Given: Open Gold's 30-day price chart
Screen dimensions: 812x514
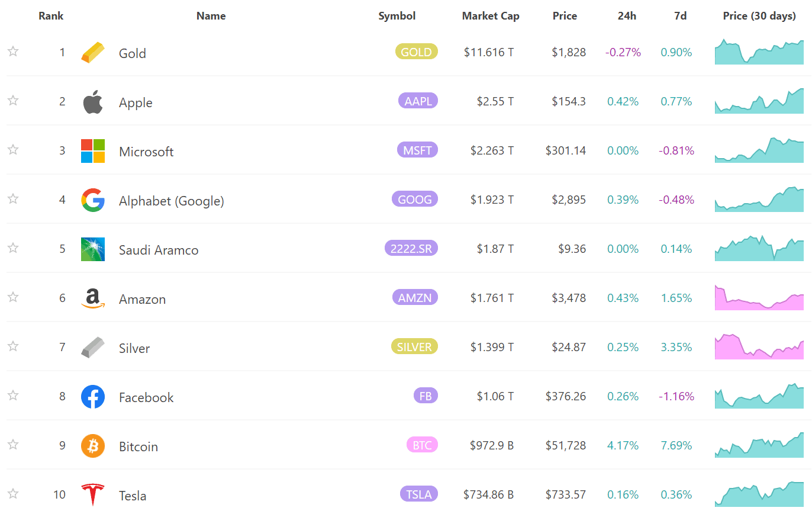Looking at the screenshot, I should point(759,52).
